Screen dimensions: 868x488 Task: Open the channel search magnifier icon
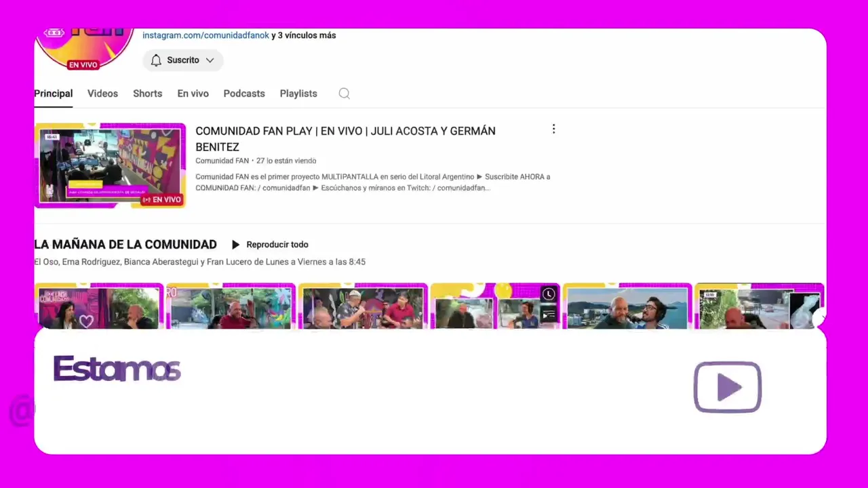344,94
